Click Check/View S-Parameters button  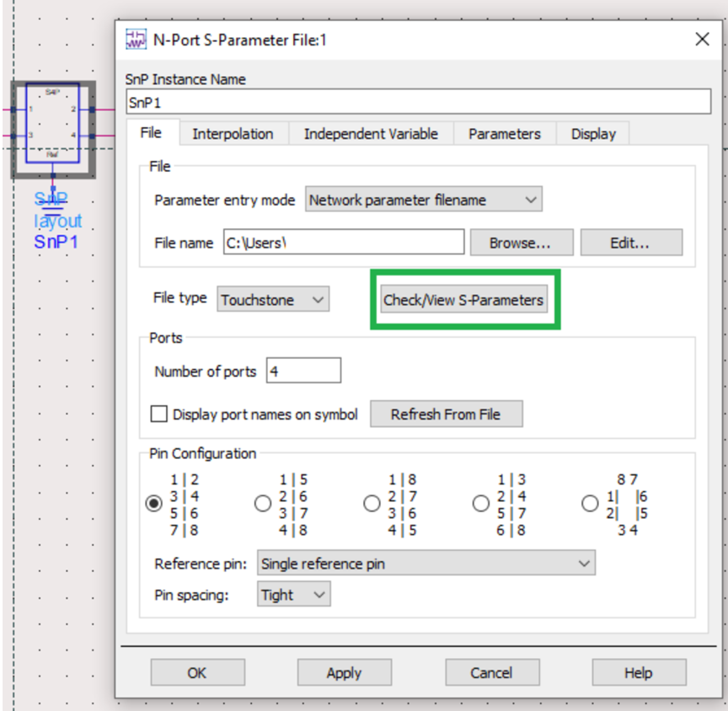click(463, 299)
